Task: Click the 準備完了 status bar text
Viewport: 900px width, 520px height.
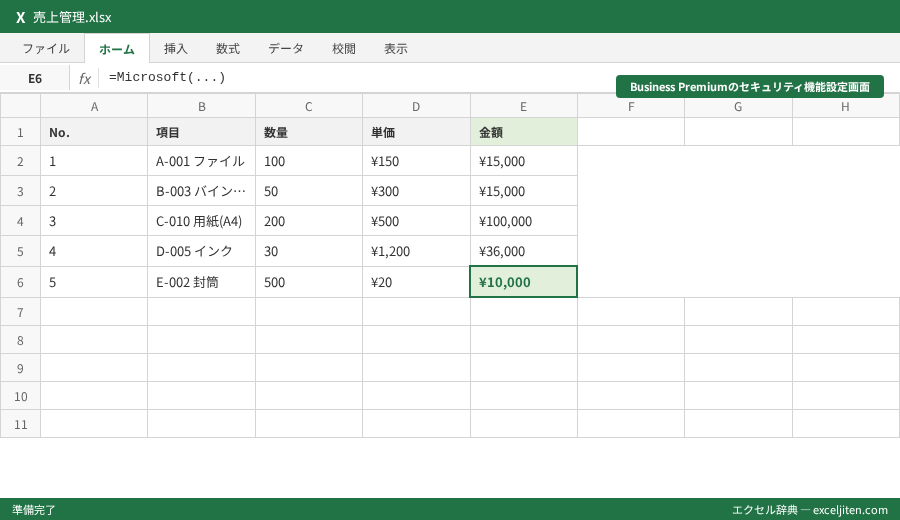Action: (34, 510)
